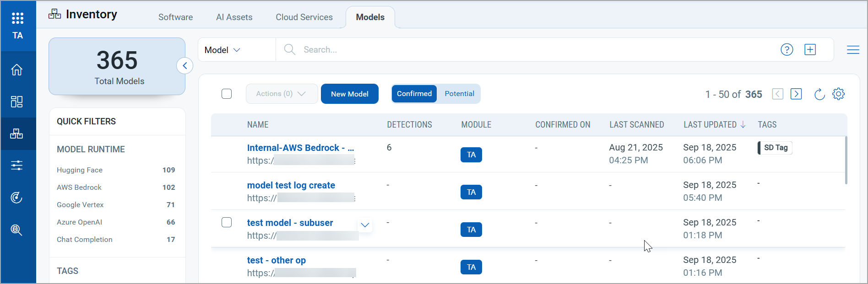Open the Actions (0) dropdown
868x284 pixels.
tap(282, 94)
